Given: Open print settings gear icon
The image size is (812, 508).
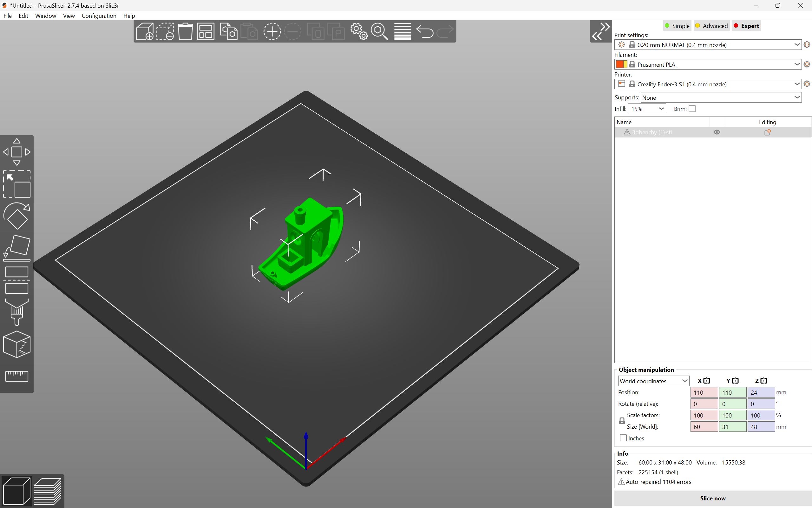Looking at the screenshot, I should (x=807, y=44).
